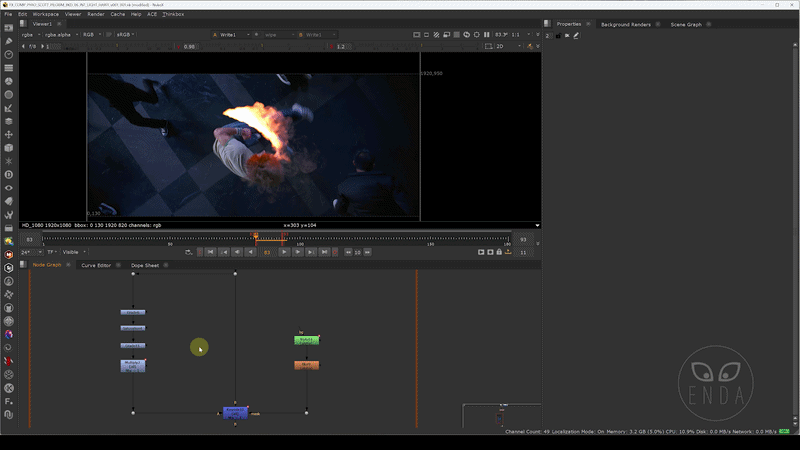Click the pencil icon in Properties panel

576,36
